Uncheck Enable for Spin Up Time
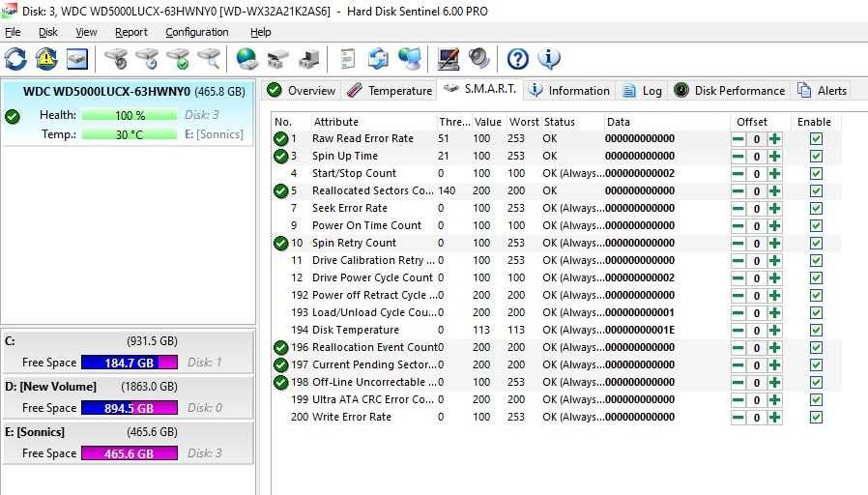The width and height of the screenshot is (868, 495). (x=816, y=157)
